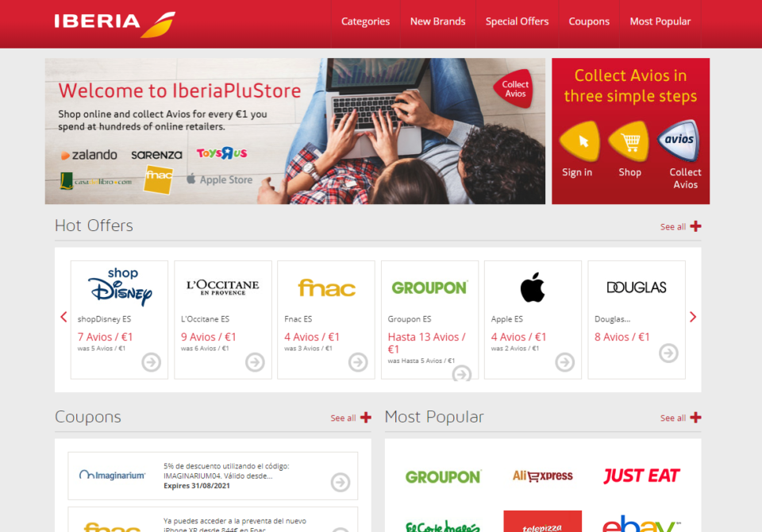This screenshot has width=762, height=532.
Task: Click the red Collect Avios banner badge
Action: [x=514, y=89]
